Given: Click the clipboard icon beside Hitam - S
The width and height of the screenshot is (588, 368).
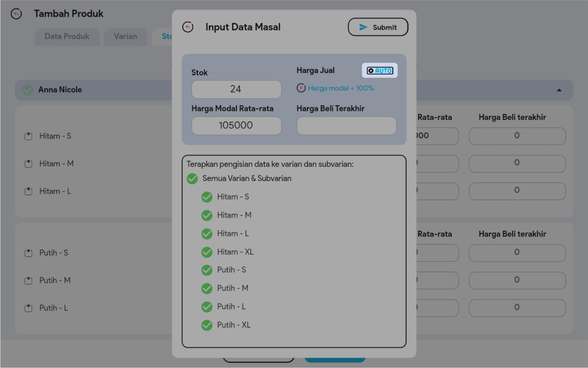Looking at the screenshot, I should pyautogui.click(x=29, y=137).
